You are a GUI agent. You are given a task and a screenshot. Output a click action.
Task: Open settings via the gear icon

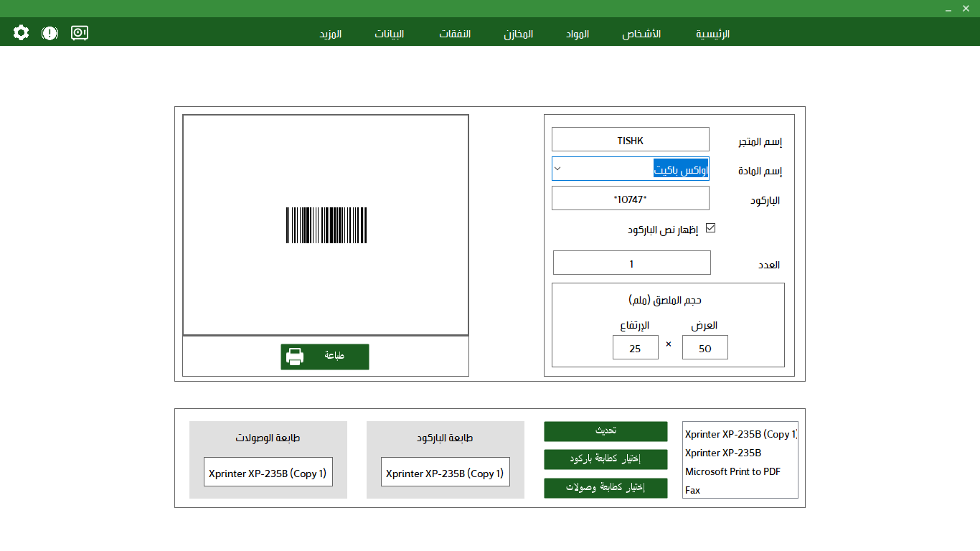point(21,32)
